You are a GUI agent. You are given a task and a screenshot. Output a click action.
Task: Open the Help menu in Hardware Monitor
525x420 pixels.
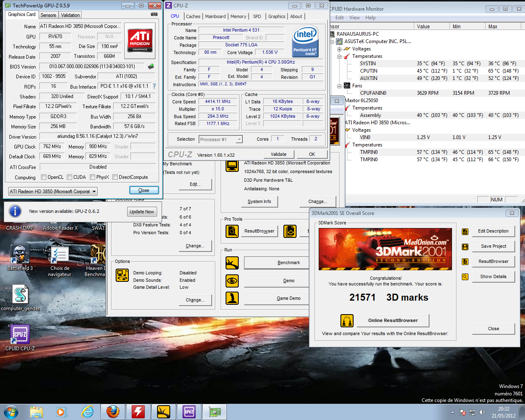(x=370, y=18)
